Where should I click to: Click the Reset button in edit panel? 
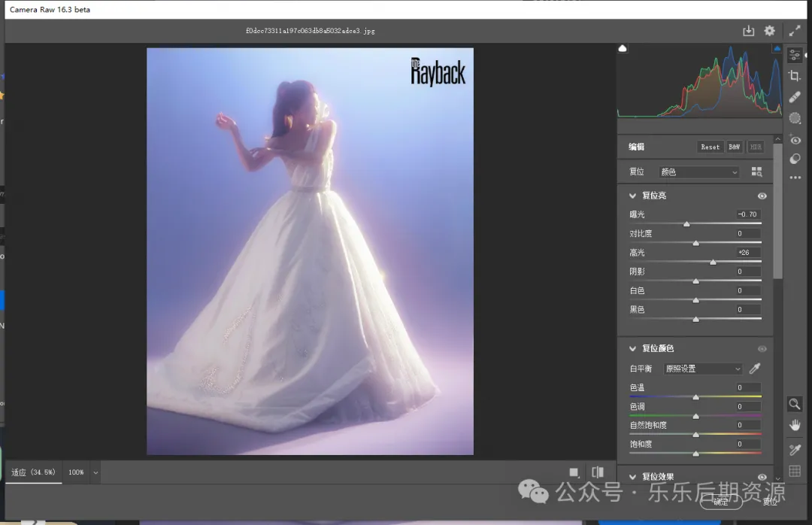pos(710,147)
